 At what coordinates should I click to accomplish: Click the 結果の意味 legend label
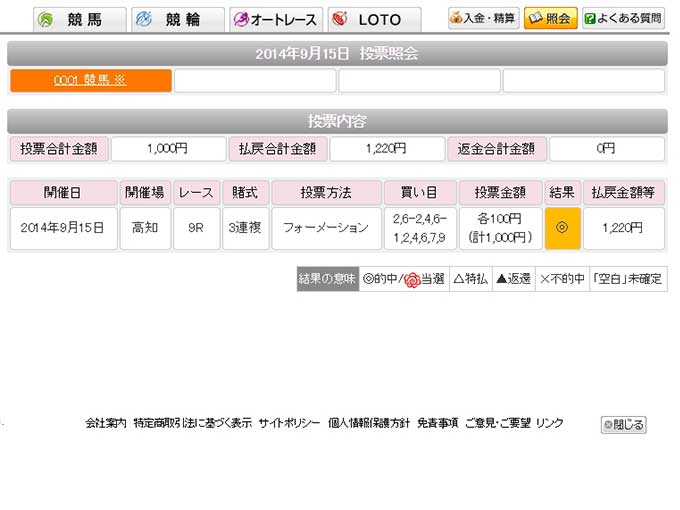tap(328, 279)
